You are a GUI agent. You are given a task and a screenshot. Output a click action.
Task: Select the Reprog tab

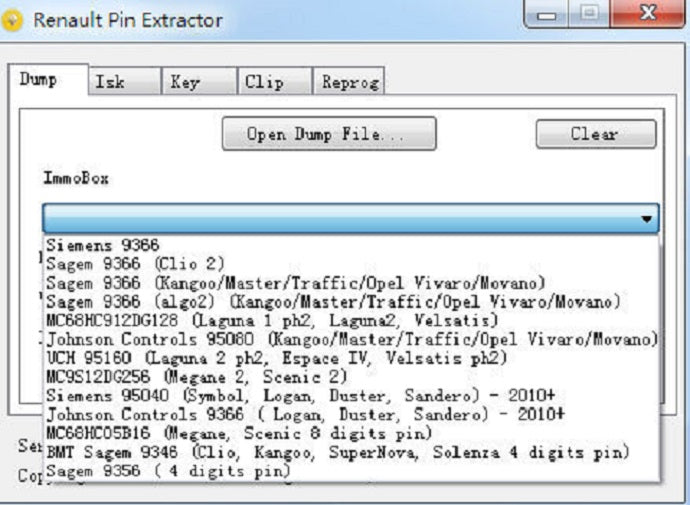tap(349, 82)
